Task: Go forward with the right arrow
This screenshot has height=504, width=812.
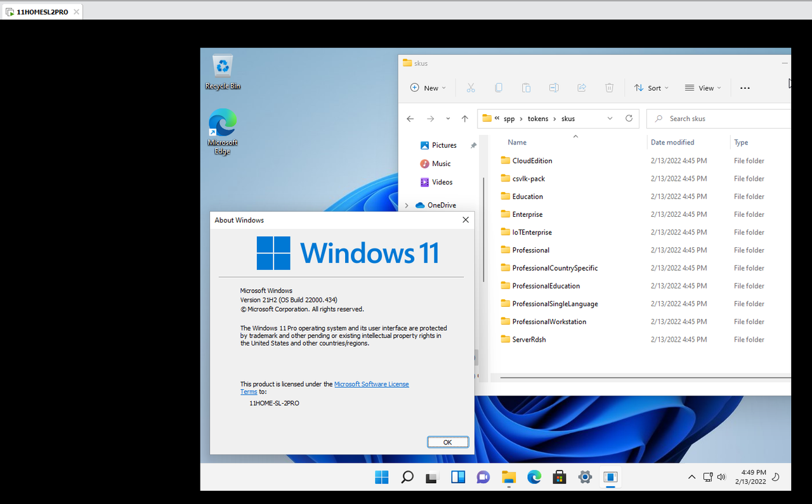Action: pos(431,119)
